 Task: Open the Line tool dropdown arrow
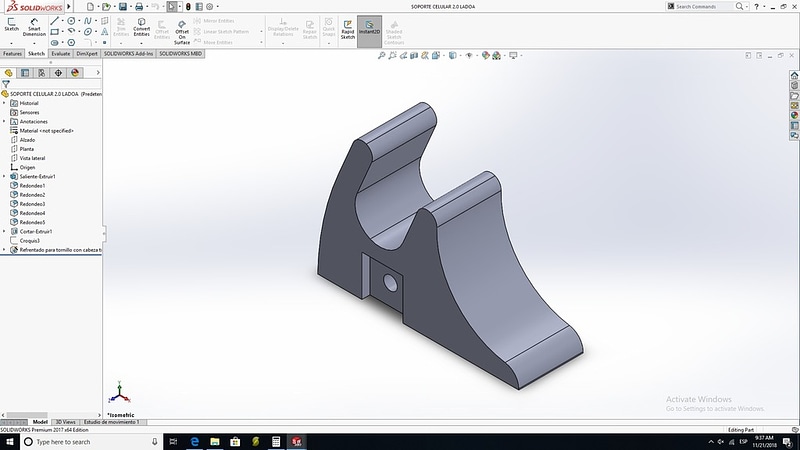(x=62, y=21)
